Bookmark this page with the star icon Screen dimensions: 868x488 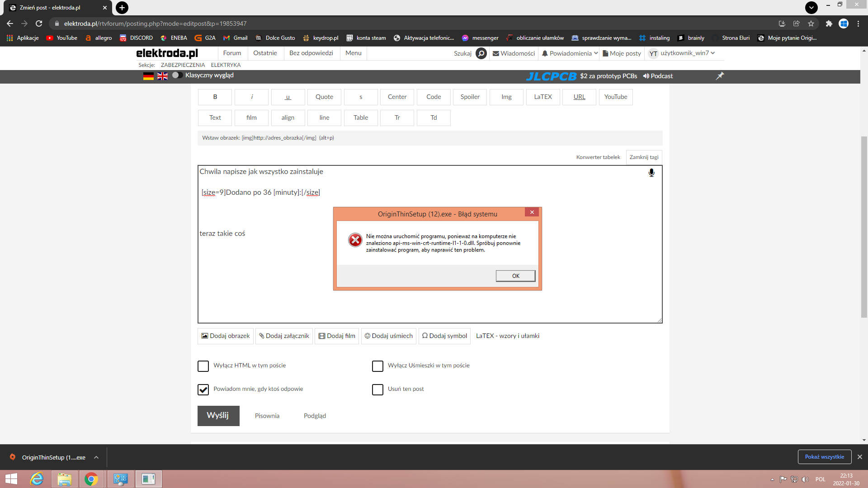811,23
